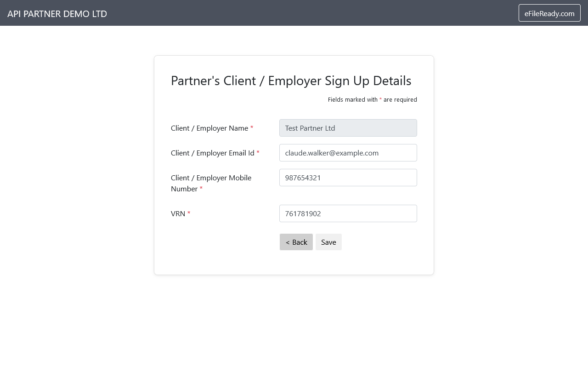
Task: Save the sign up details
Action: tap(328, 242)
